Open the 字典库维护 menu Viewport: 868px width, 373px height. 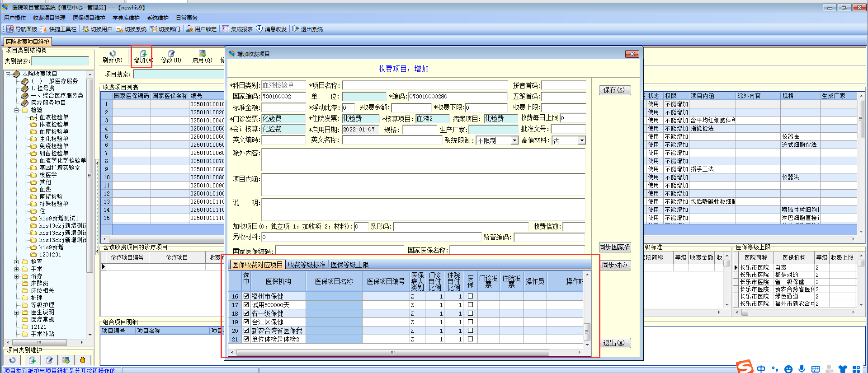tap(126, 18)
